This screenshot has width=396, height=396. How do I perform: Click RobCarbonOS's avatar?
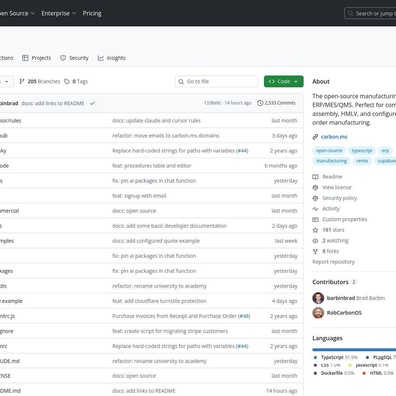pyautogui.click(x=318, y=313)
